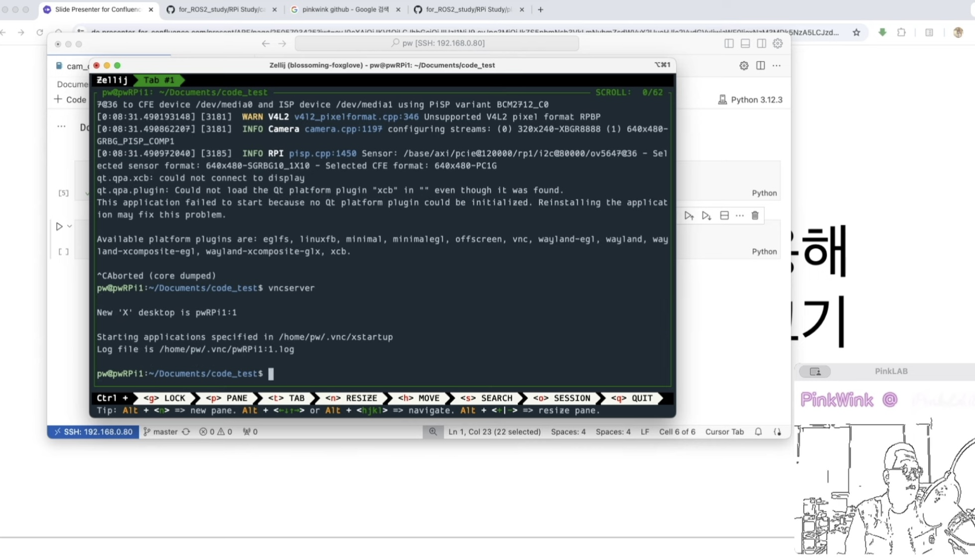Bookmark page with star icon
Screen dimensions: 975x560
point(856,32)
